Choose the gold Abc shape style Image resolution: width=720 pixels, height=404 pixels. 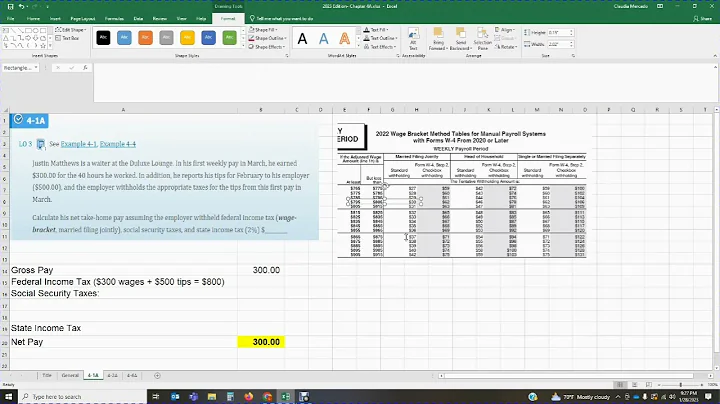tap(187, 38)
